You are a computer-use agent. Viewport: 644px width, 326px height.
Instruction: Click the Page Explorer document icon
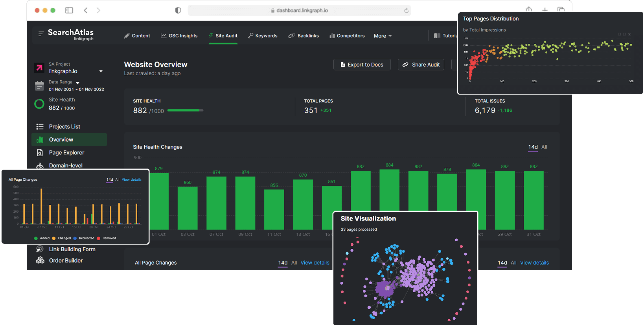40,153
